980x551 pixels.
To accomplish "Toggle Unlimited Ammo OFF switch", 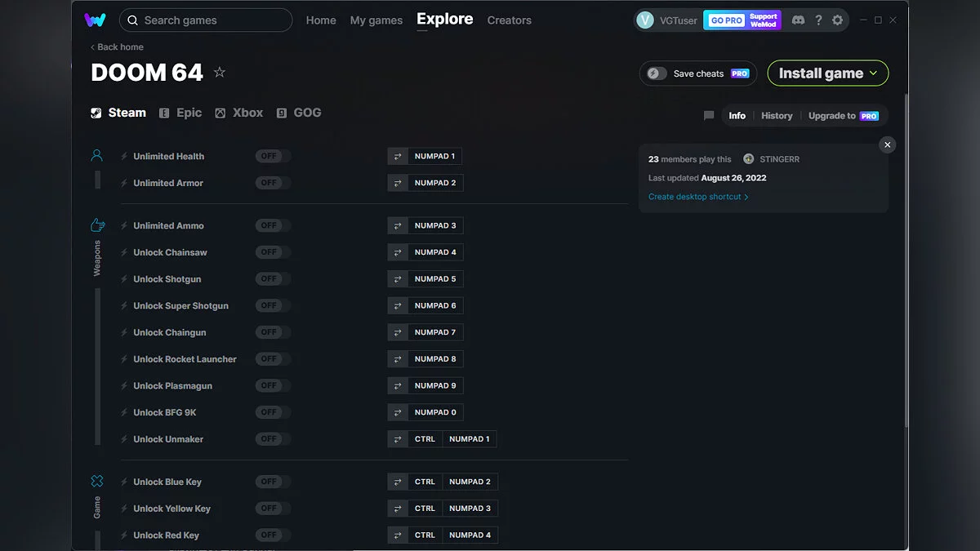I will click(273, 225).
